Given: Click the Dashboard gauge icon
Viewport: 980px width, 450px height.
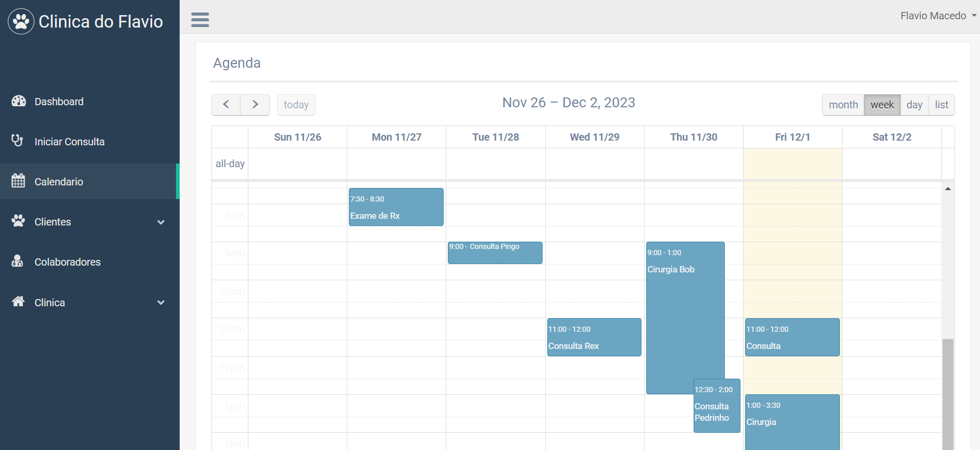Looking at the screenshot, I should pyautogui.click(x=19, y=101).
